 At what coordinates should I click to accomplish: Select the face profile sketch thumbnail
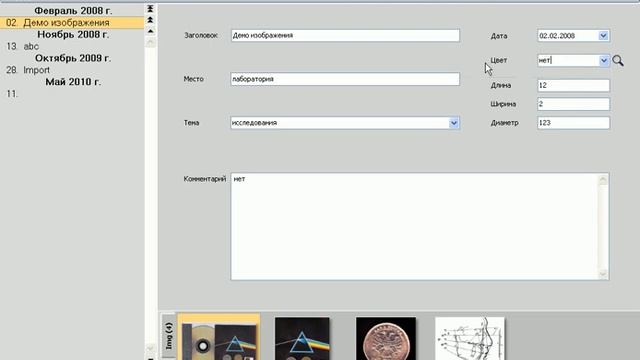[x=470, y=339]
